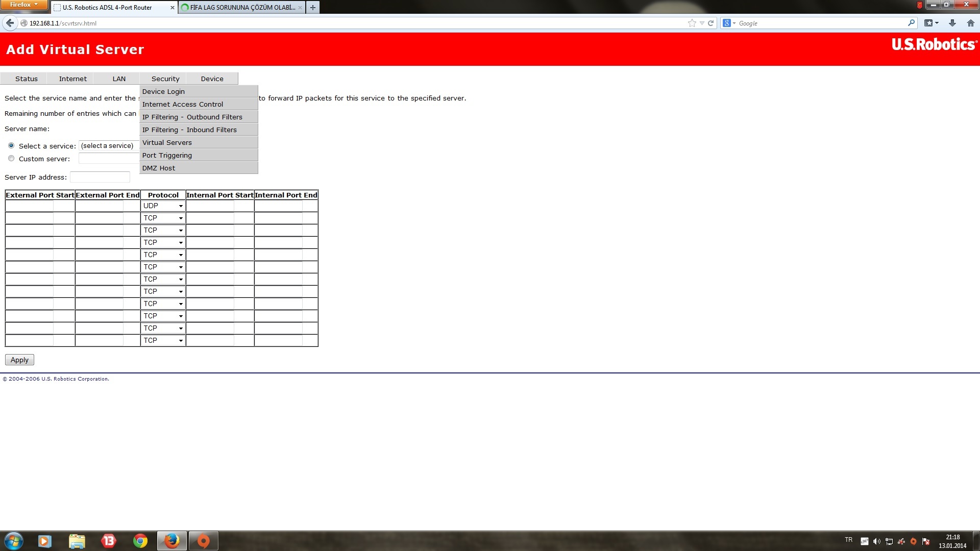Open the Internet menu
Image resolution: width=980 pixels, height=551 pixels.
click(x=73, y=79)
